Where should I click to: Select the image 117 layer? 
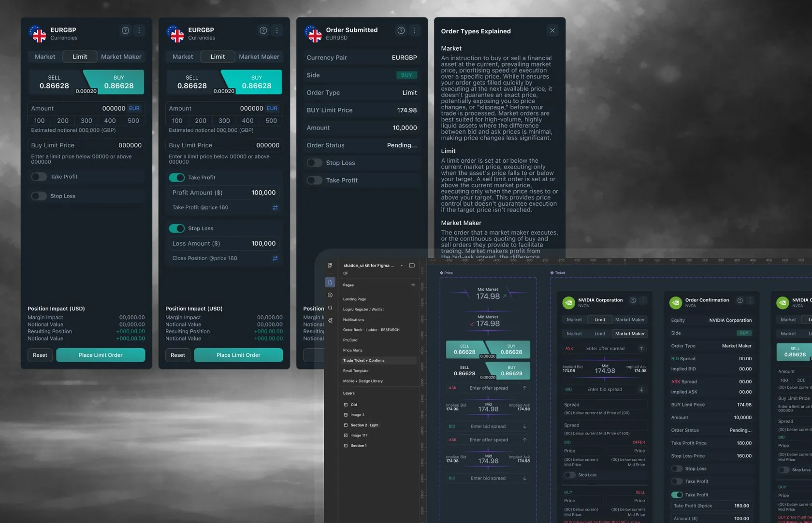[359, 435]
